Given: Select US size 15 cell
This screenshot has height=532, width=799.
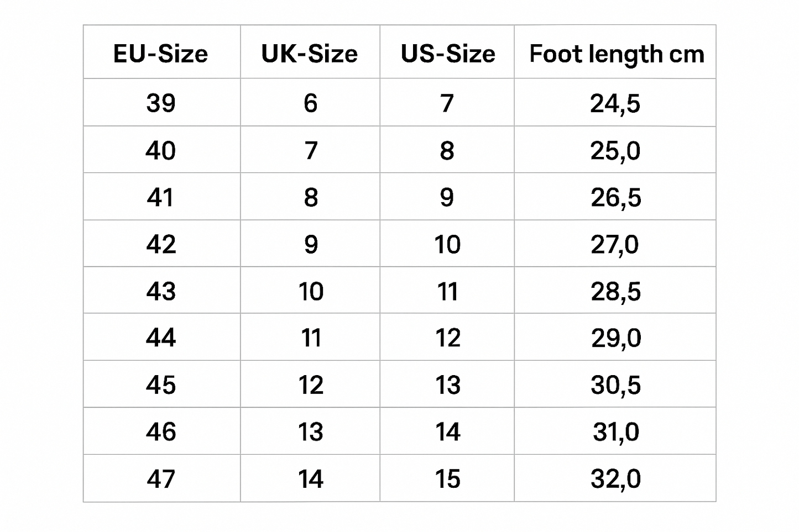Looking at the screenshot, I should click(x=447, y=478).
